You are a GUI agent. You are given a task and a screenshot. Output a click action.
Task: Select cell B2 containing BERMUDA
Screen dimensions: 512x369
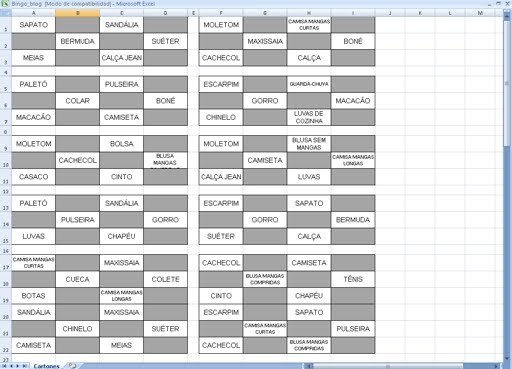pos(77,41)
